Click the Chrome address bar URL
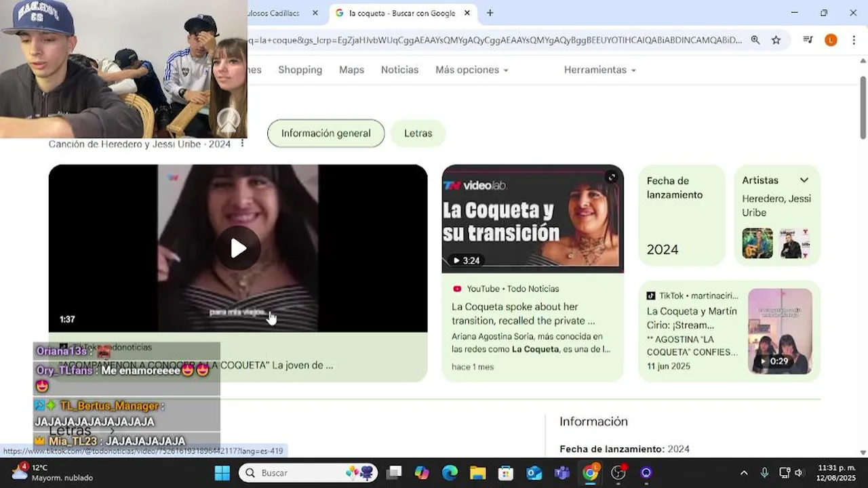Viewport: 868px width, 488px height. [x=495, y=40]
